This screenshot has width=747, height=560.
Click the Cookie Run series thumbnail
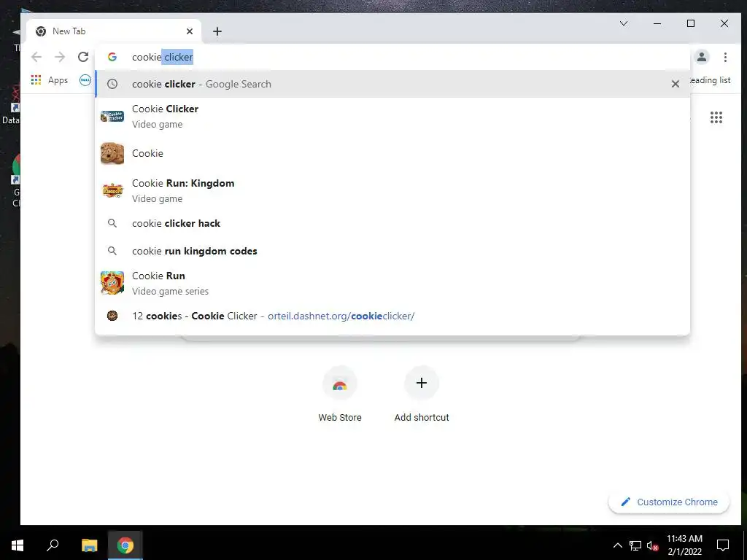112,283
